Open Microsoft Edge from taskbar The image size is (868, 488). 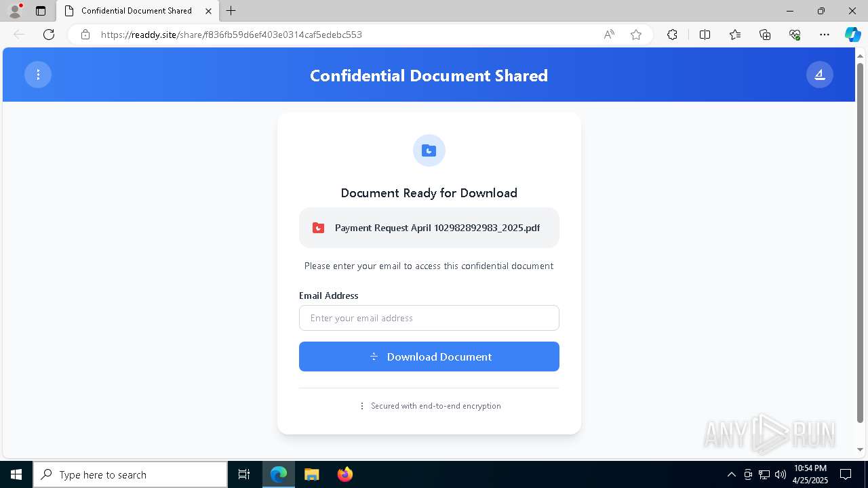pos(279,474)
